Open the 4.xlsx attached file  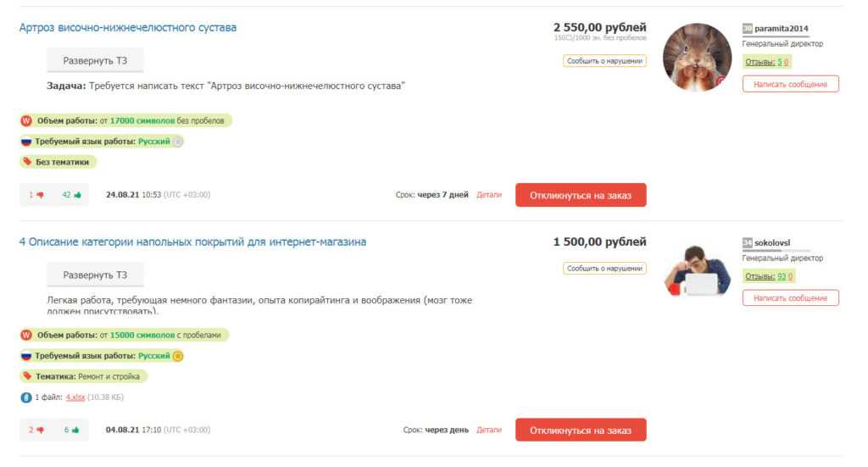tap(75, 397)
